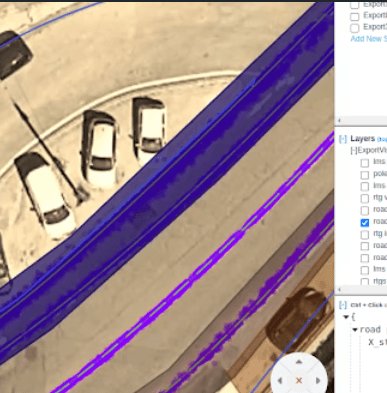
Task: Click the scroll-left arrow below Add New link
Action: tap(339, 120)
